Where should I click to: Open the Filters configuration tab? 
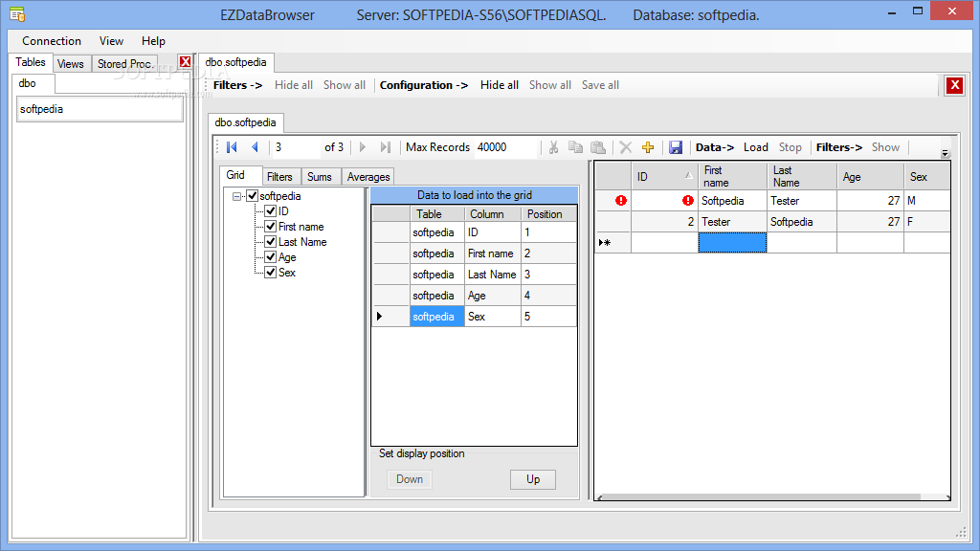point(279,177)
